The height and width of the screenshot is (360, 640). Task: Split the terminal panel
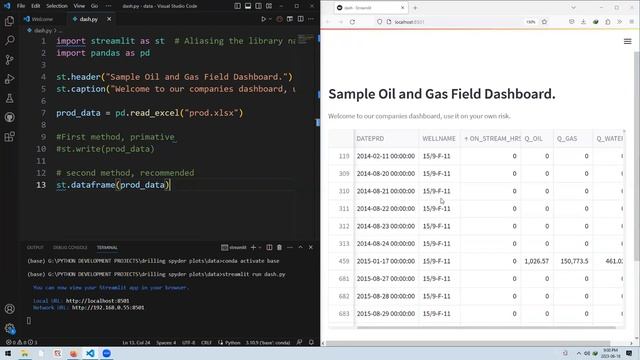pyautogui.click(x=269, y=247)
